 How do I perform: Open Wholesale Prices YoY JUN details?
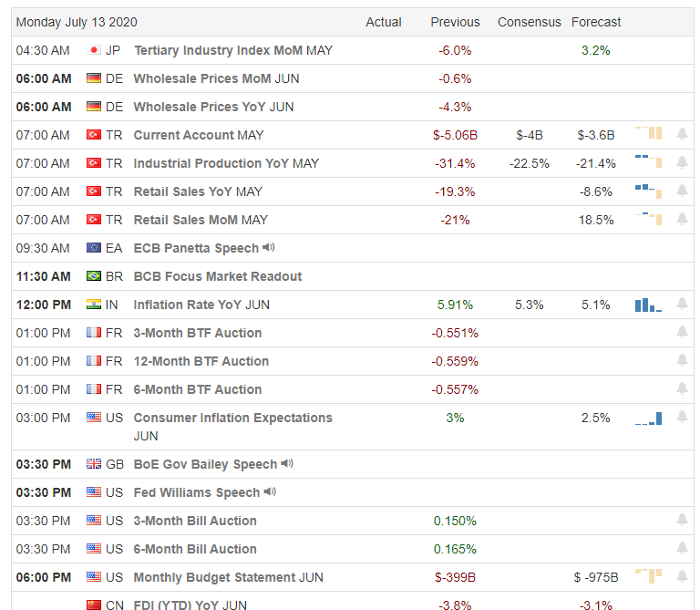coord(213,107)
